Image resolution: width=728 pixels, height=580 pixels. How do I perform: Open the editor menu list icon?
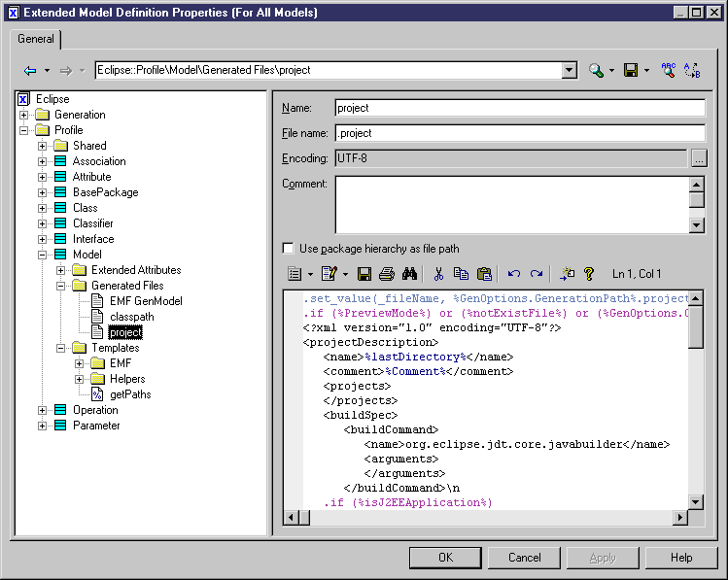[x=295, y=274]
